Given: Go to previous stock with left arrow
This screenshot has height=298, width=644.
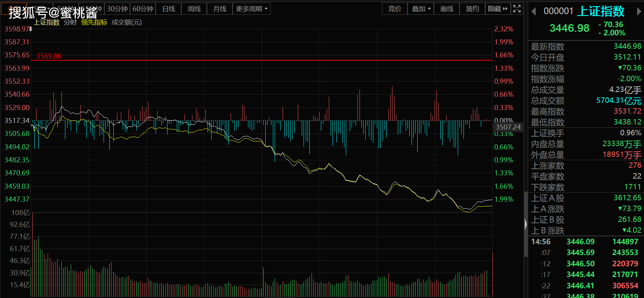Looking at the screenshot, I should tap(534, 12).
